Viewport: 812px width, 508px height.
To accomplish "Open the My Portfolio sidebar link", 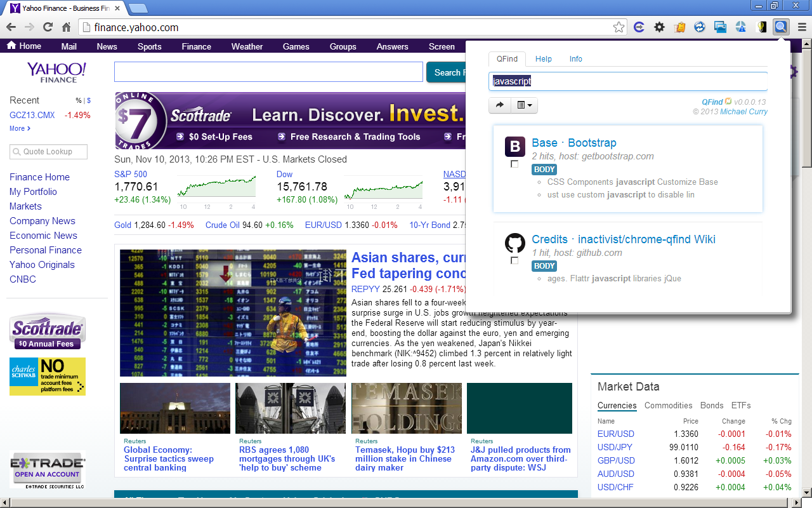I will 33,192.
